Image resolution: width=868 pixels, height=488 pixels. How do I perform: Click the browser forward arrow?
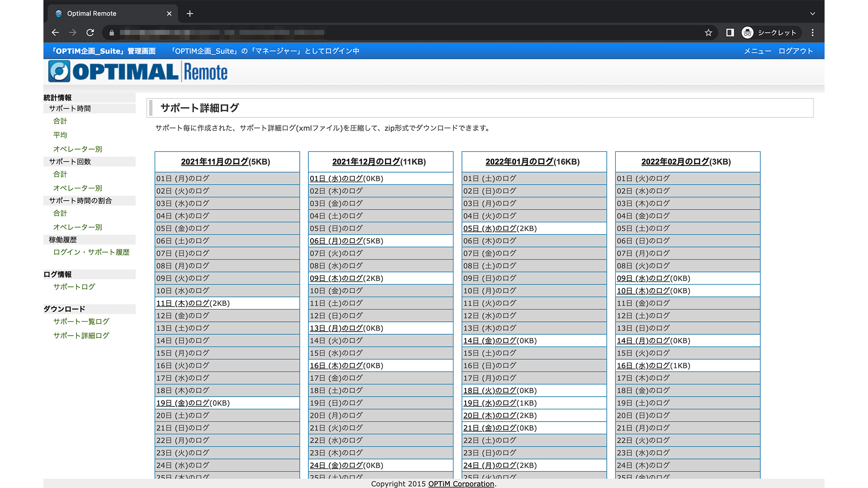pyautogui.click(x=73, y=33)
